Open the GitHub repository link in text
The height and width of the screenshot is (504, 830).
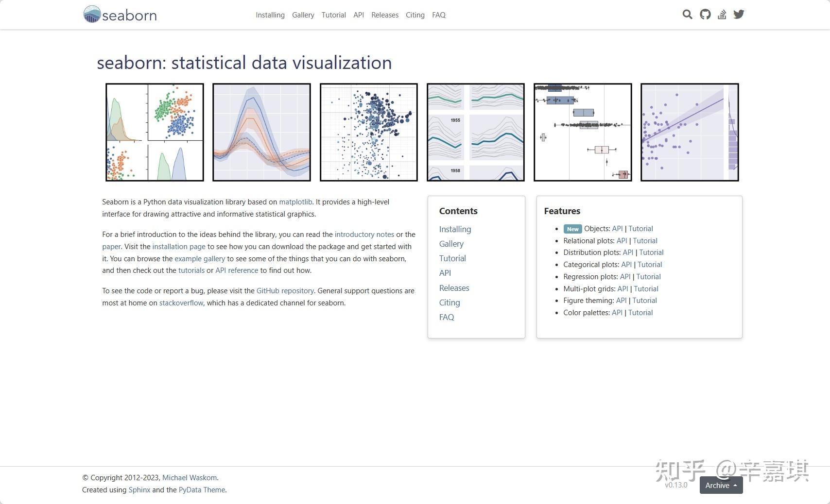285,290
